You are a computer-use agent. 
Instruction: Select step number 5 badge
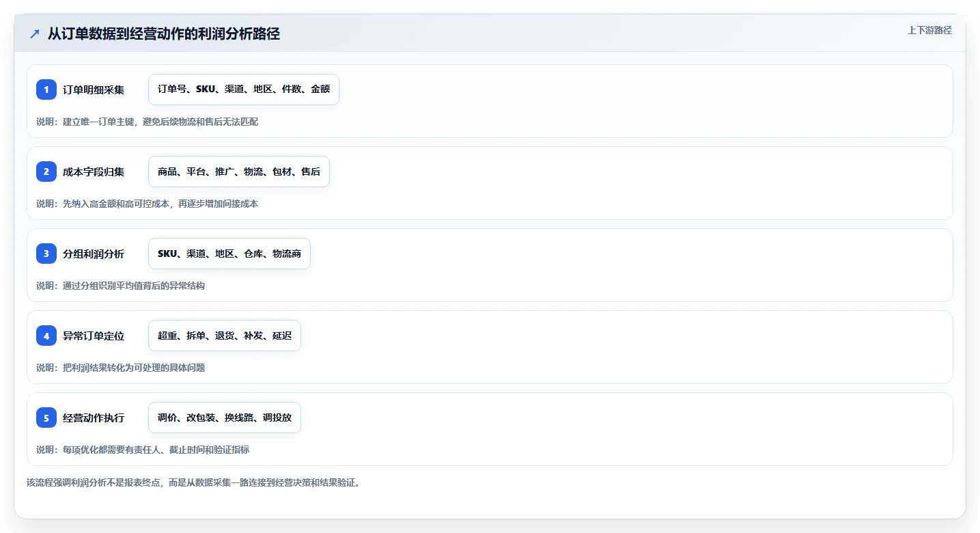tap(46, 418)
